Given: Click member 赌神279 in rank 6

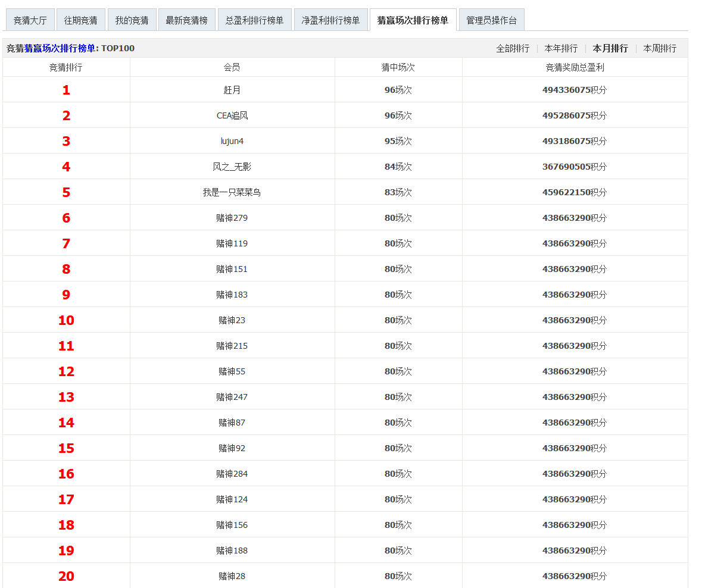Looking at the screenshot, I should point(232,218).
